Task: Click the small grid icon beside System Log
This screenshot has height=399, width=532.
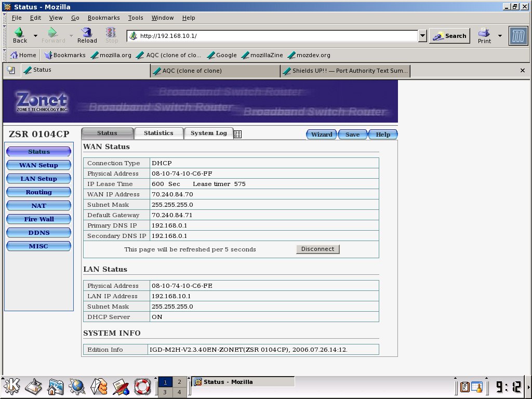Action: tap(237, 135)
